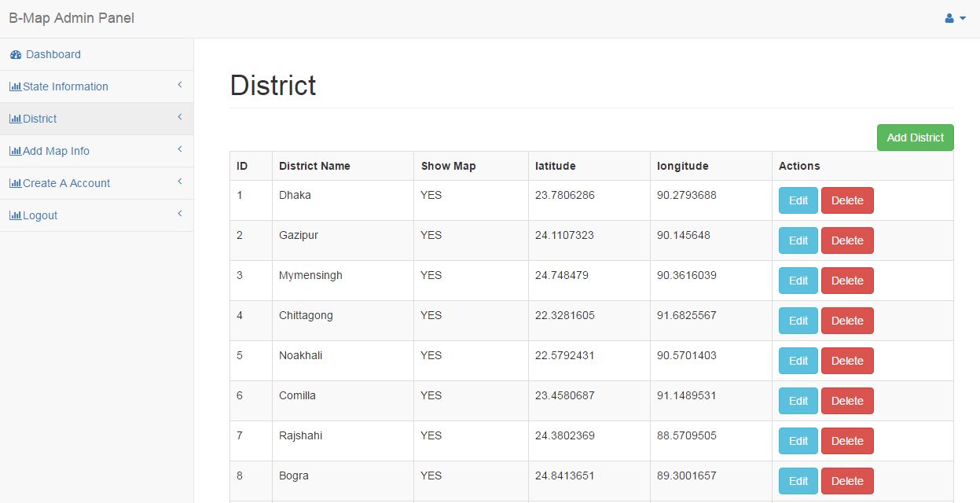Delete the Dhaka district row
The image size is (980, 503).
pos(847,200)
